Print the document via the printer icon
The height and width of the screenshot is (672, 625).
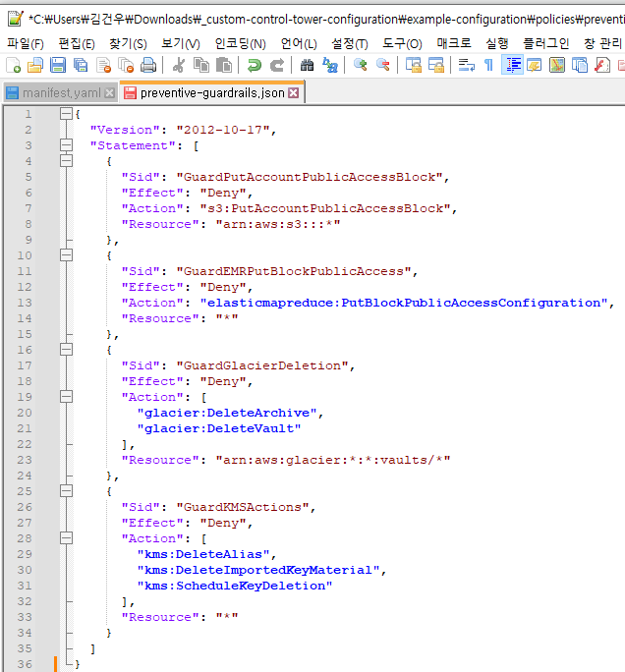(148, 65)
